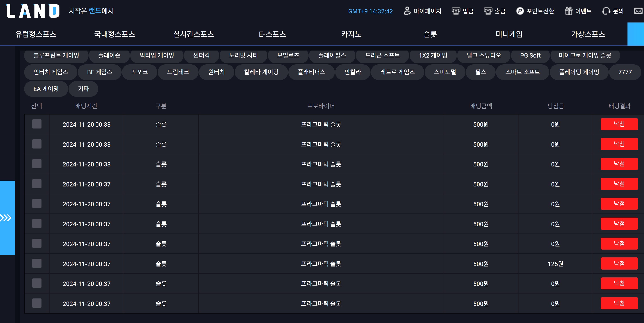Click the 출금 withdrawal icon

pyautogui.click(x=488, y=11)
